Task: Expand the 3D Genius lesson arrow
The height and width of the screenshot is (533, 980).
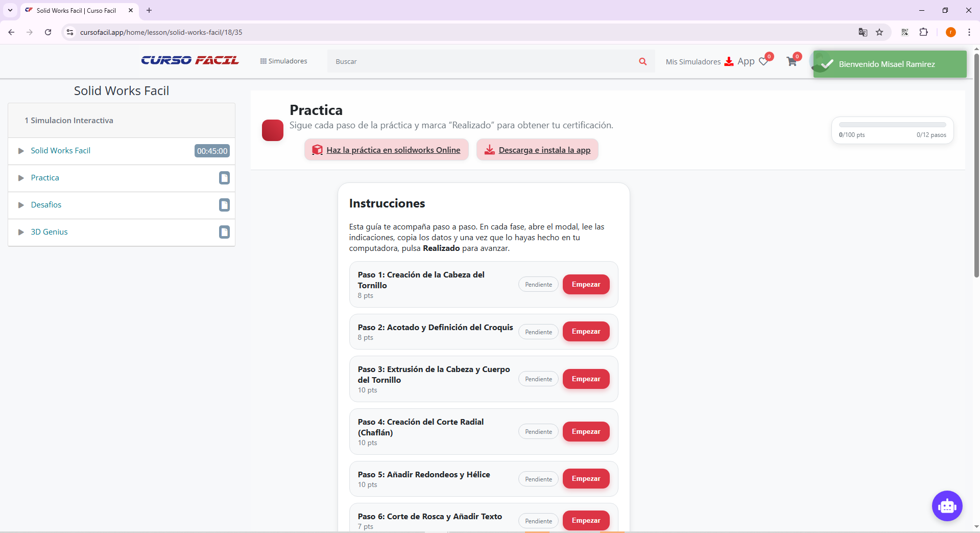Action: 21,232
